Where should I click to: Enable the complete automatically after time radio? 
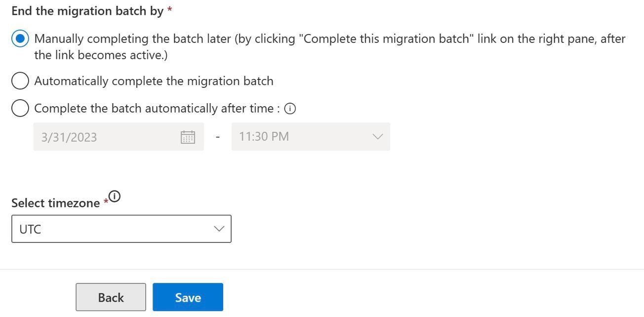pyautogui.click(x=20, y=108)
